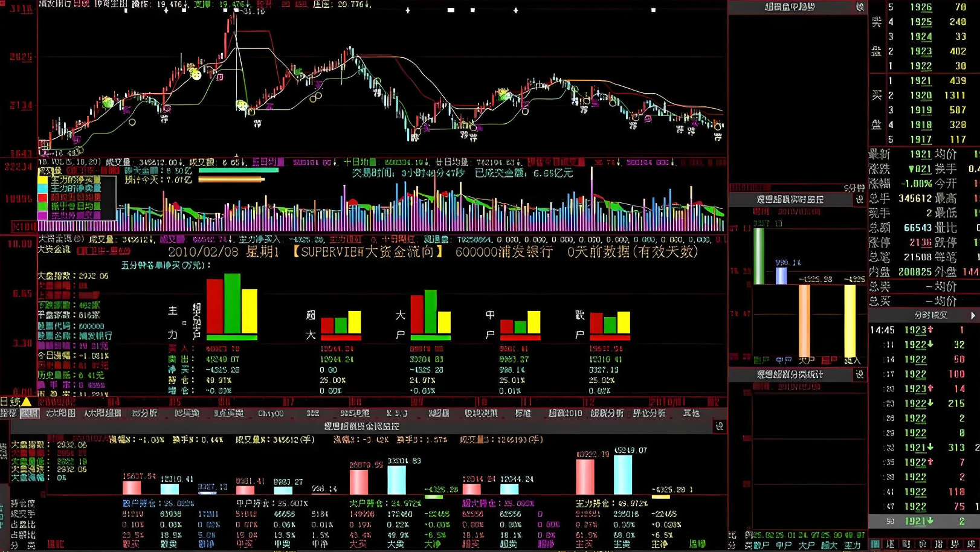Open the 5分钟 interval selector in right panel
The width and height of the screenshot is (980, 552).
pyautogui.click(x=854, y=188)
